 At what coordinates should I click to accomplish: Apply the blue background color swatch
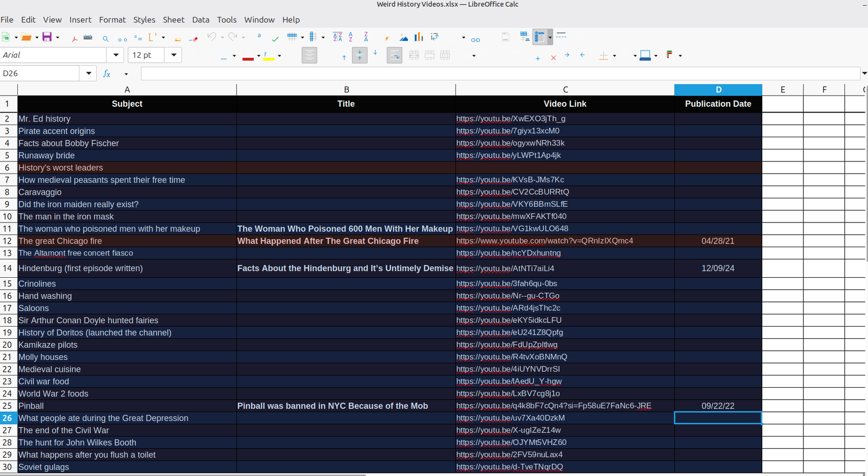(645, 56)
